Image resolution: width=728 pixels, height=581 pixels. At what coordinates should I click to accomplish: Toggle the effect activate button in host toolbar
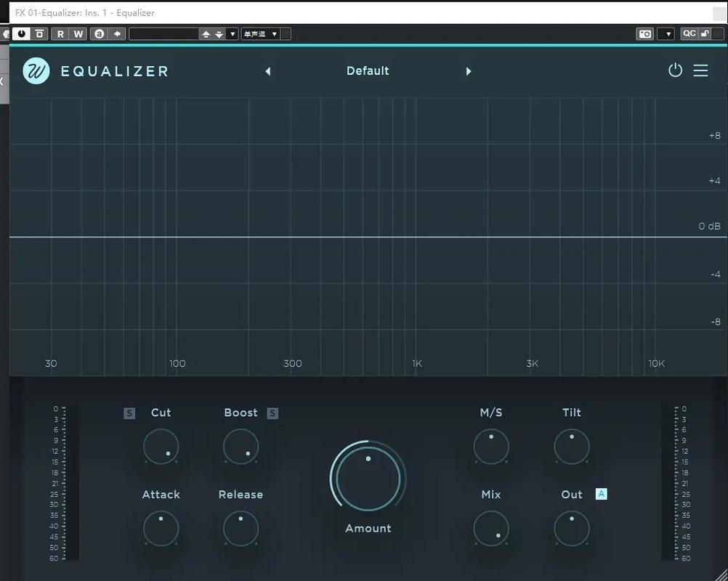[x=21, y=34]
